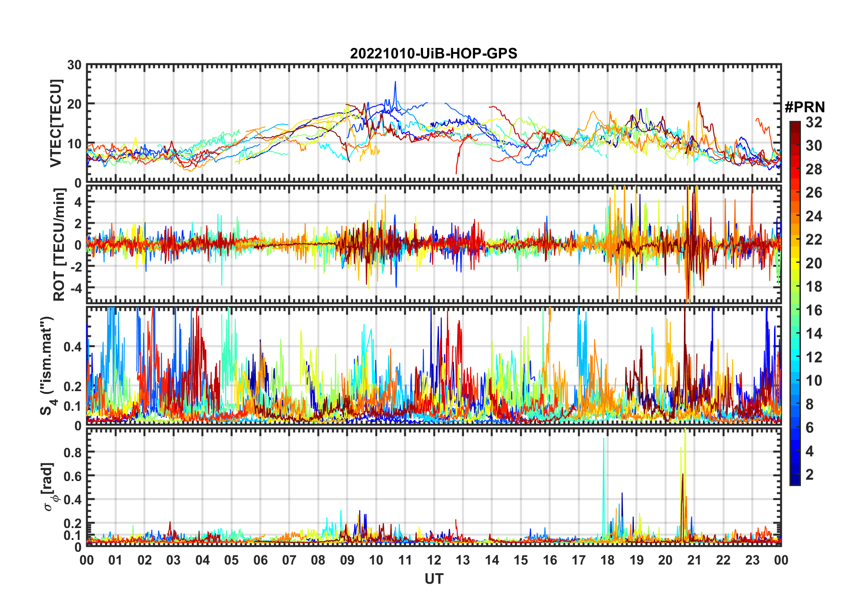The height and width of the screenshot is (607, 868).
Task: Click the S4 ("ism.mat") axis label
Action: click(47, 366)
